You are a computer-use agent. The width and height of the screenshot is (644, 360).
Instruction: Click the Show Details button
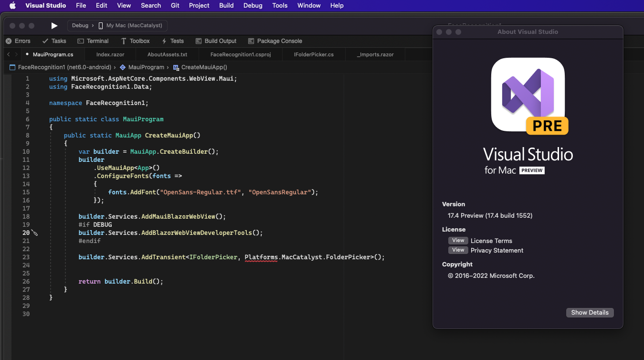[590, 313]
